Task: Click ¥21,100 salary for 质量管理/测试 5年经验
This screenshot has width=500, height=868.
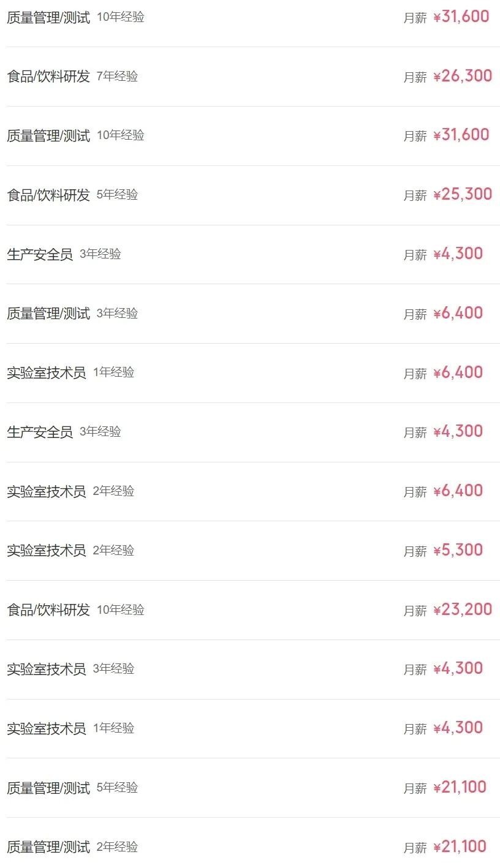Action: click(x=459, y=787)
